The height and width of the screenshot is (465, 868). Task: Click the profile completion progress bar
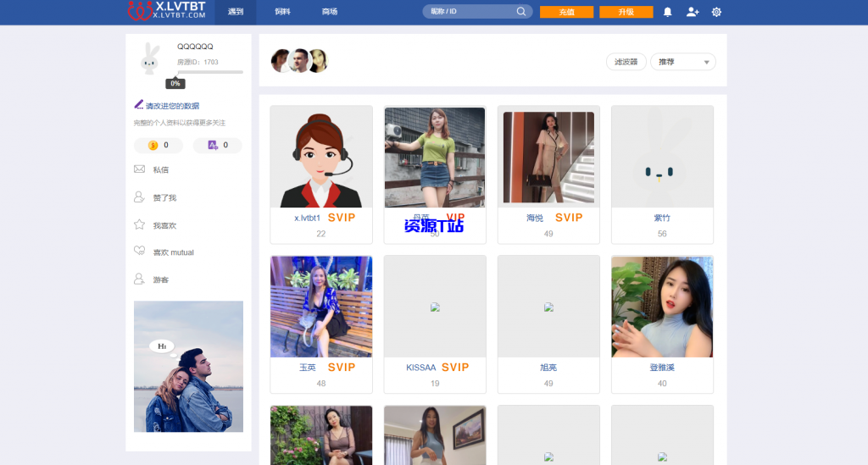(x=209, y=72)
